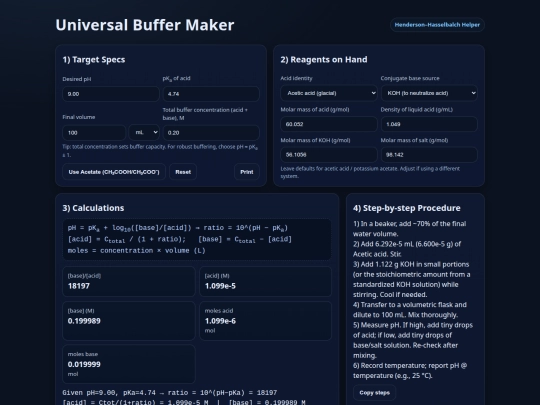Click the Density of liquid acid field
Viewport: 540px width, 405px height.
click(429, 124)
